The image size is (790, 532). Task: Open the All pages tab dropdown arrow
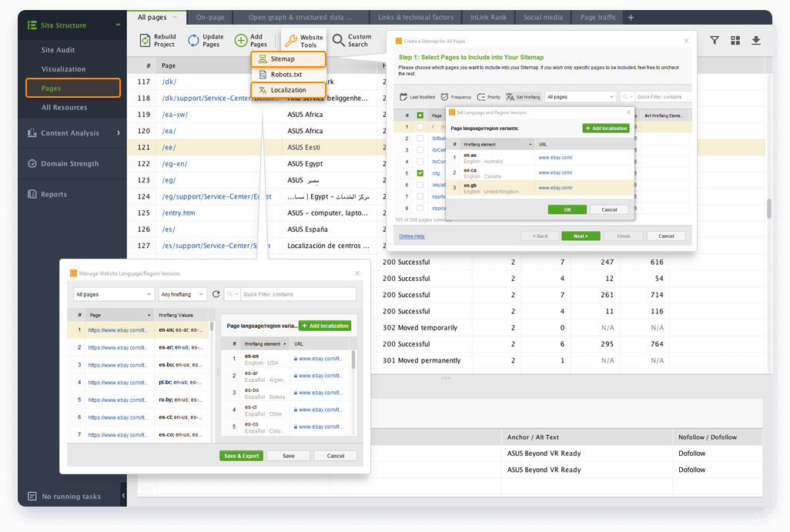point(175,17)
